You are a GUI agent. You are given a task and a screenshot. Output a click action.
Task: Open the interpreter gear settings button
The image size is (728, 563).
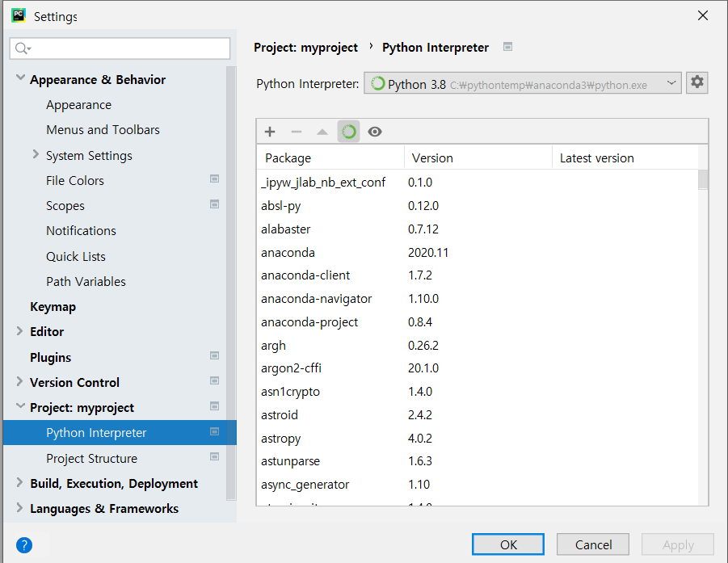(697, 82)
